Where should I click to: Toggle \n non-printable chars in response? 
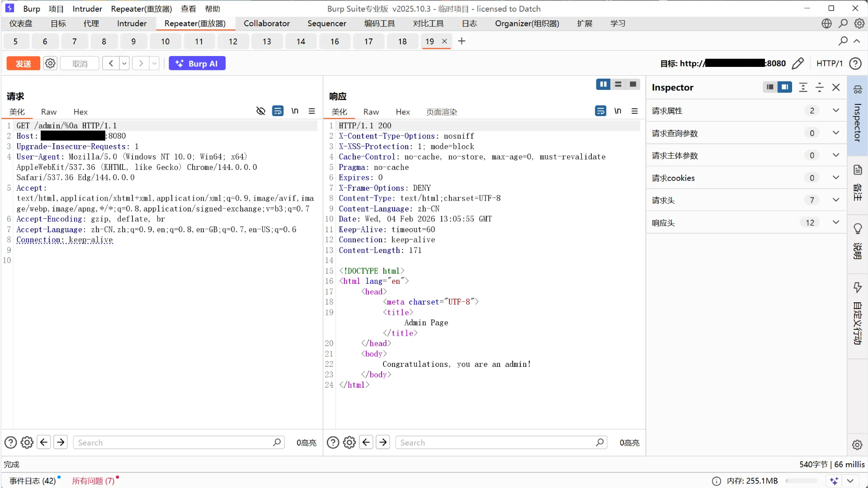coord(618,111)
